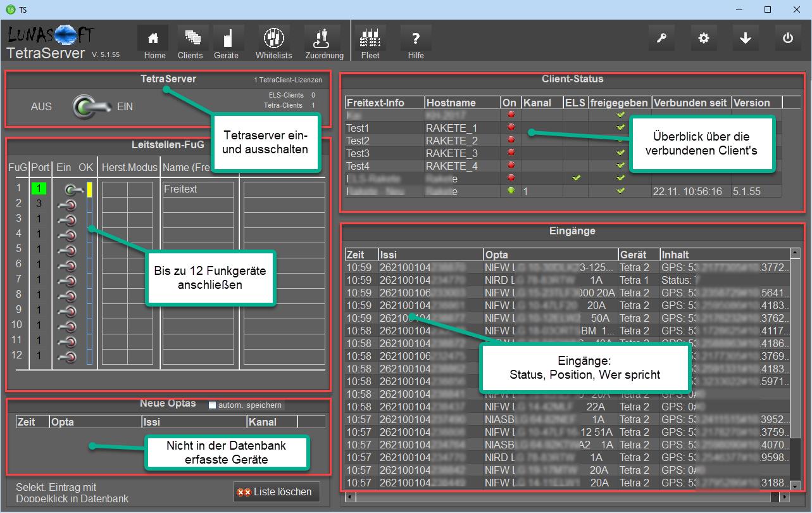
Task: Open the Clients toolbar section
Action: pyautogui.click(x=193, y=39)
